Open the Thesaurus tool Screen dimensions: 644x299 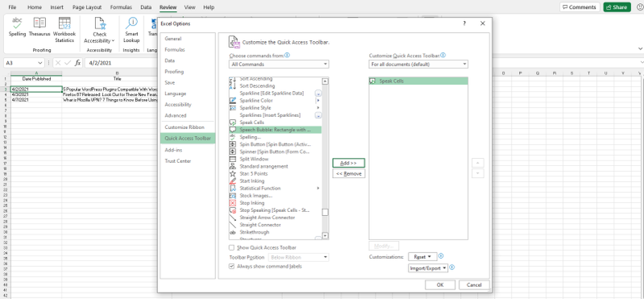pos(39,27)
